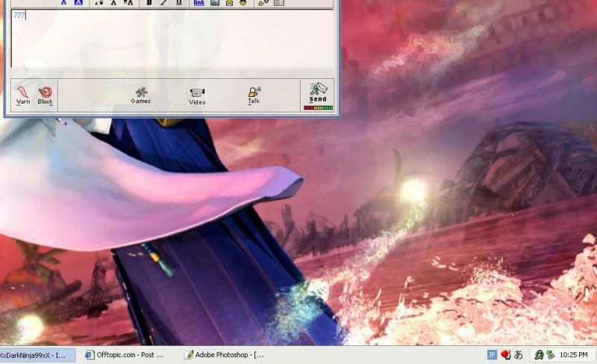
Task: Choose the text background color
Action: coord(78,3)
